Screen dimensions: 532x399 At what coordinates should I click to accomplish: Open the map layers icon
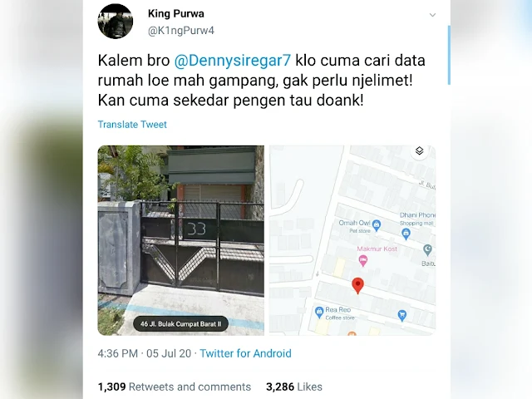[x=419, y=150]
